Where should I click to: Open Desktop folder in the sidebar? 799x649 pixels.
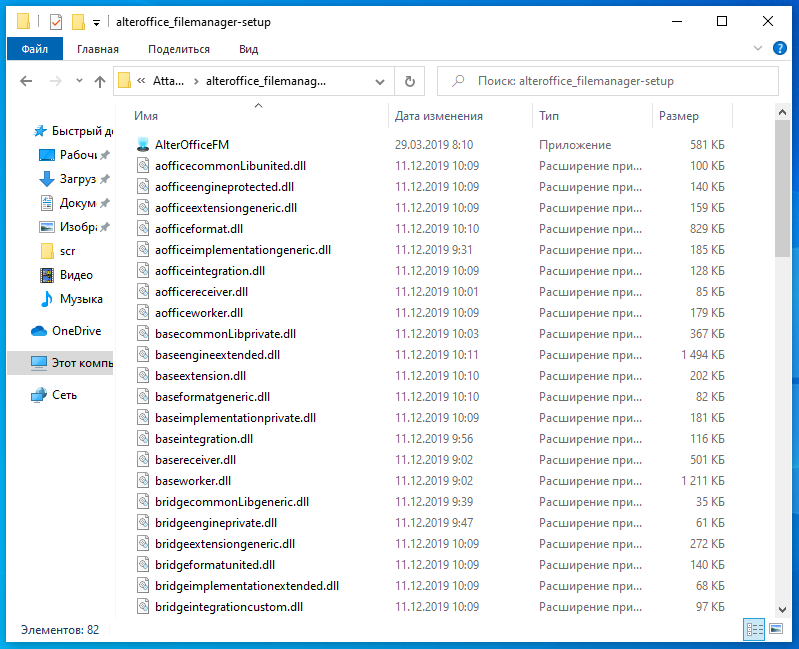pos(74,155)
